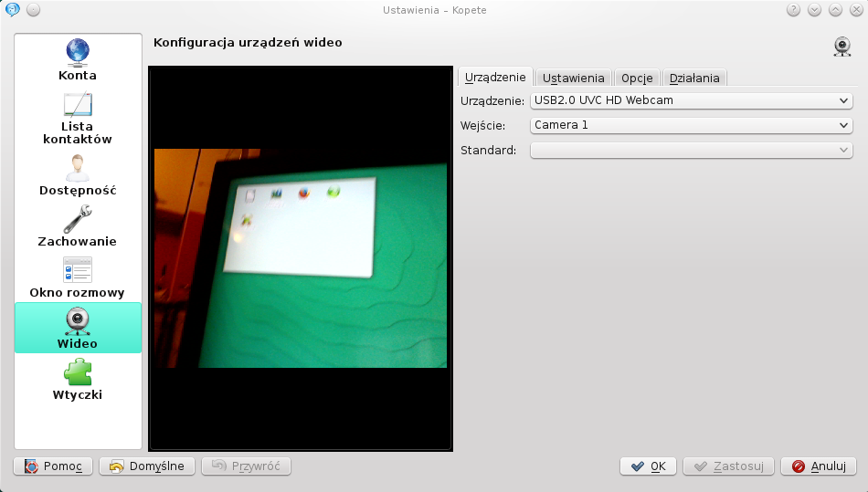Screen dimensions: 868x492
Task: Click the Domyślne defaults button
Action: [x=147, y=466]
